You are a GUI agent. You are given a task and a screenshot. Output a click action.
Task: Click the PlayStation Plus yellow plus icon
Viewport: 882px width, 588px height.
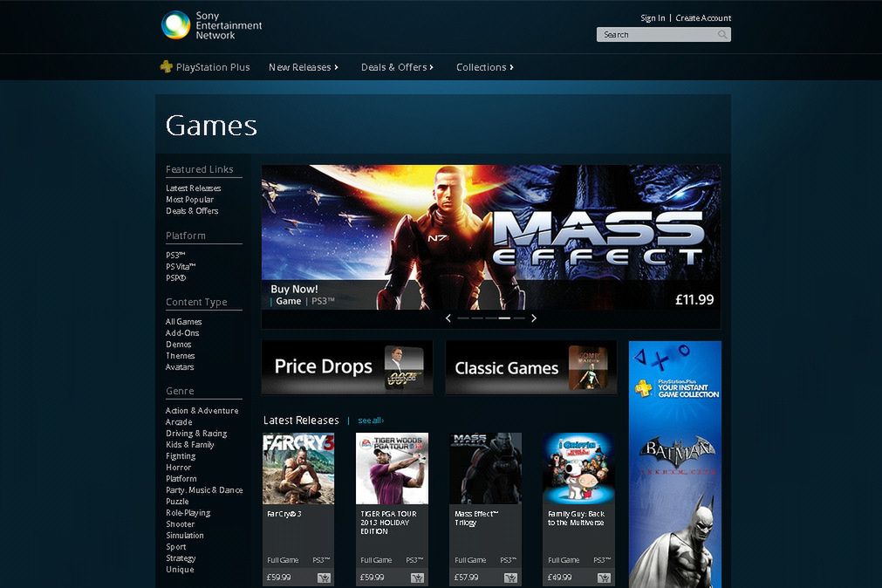point(166,67)
